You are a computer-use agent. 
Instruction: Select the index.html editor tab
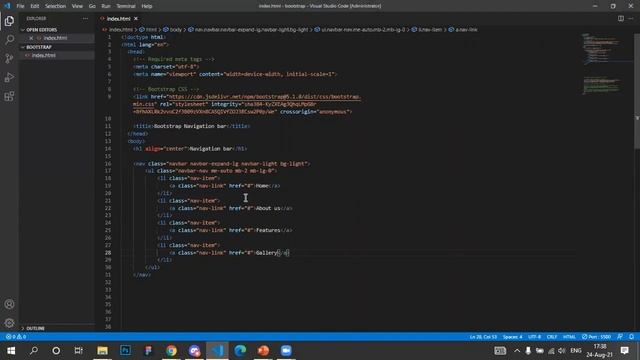[118, 18]
